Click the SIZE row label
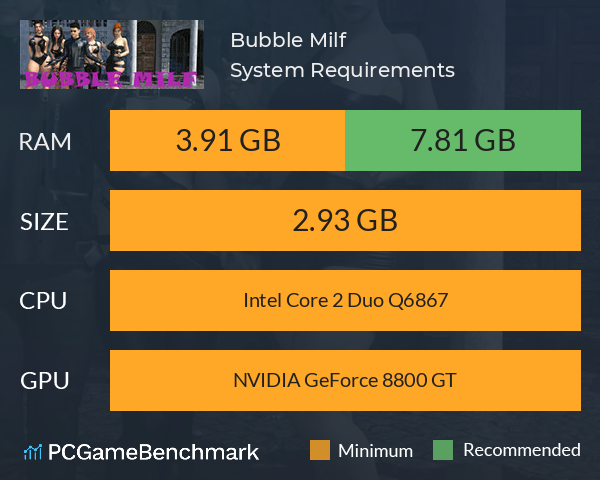 point(44,222)
